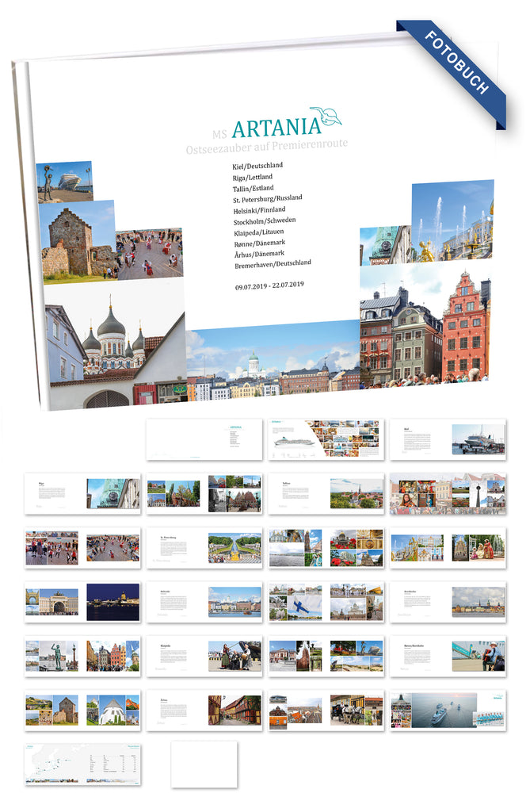The width and height of the screenshot is (530, 812).
Task: Click the seagull logo beside ARTANIA
Action: 326,117
